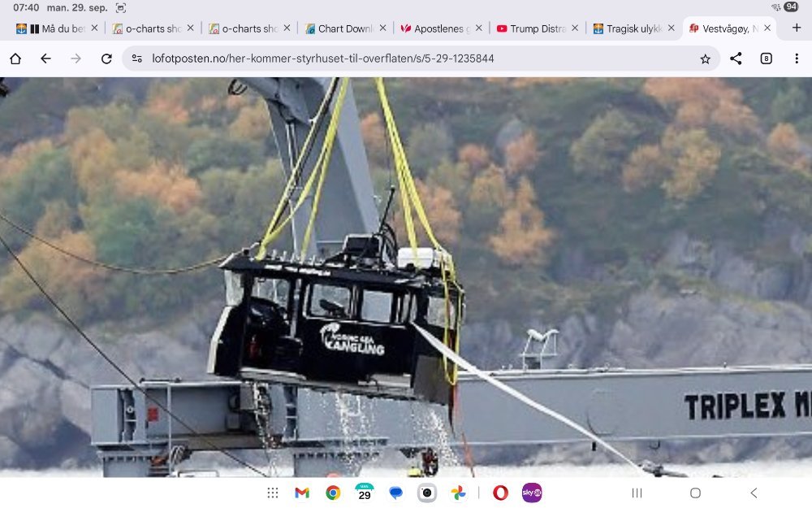View site info icon in address bar
This screenshot has height=508, width=812.
pos(136,59)
